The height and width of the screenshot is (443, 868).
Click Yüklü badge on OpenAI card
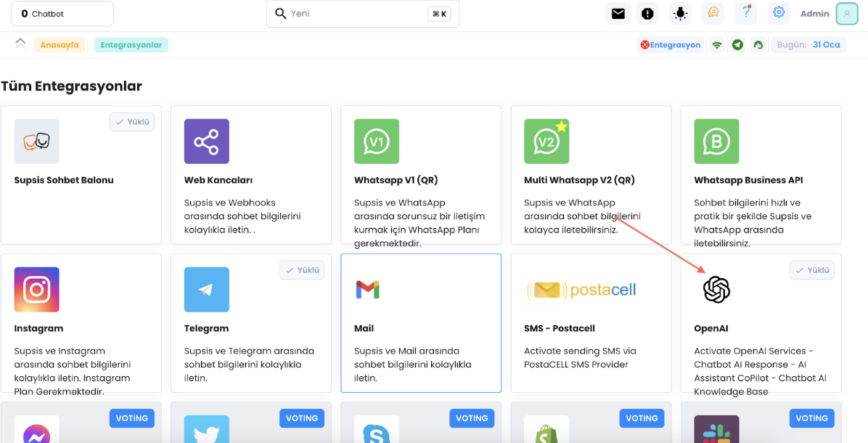tap(811, 270)
